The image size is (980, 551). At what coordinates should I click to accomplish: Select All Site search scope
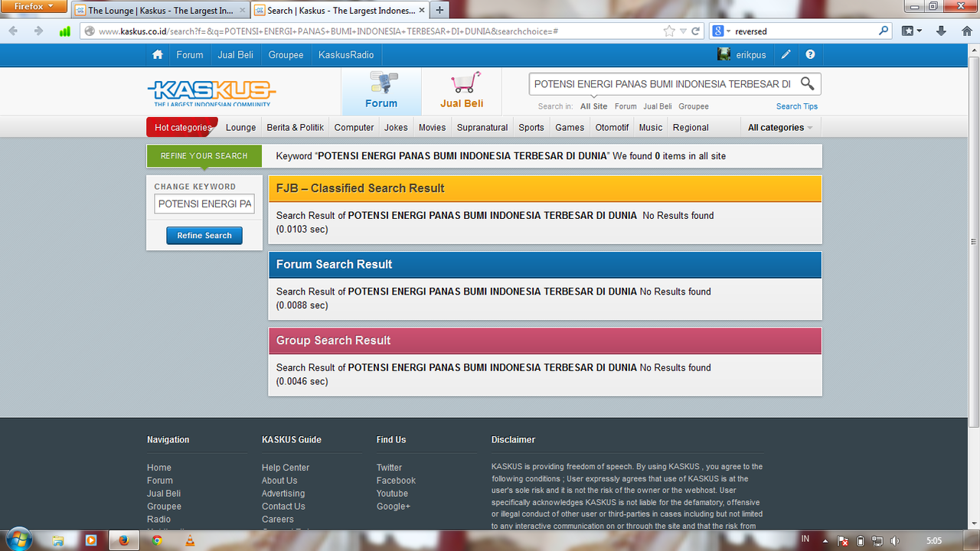594,106
